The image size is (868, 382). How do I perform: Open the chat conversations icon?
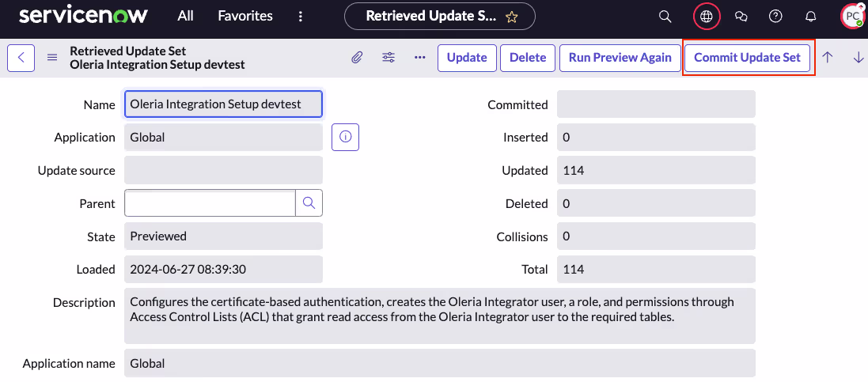[x=741, y=17]
